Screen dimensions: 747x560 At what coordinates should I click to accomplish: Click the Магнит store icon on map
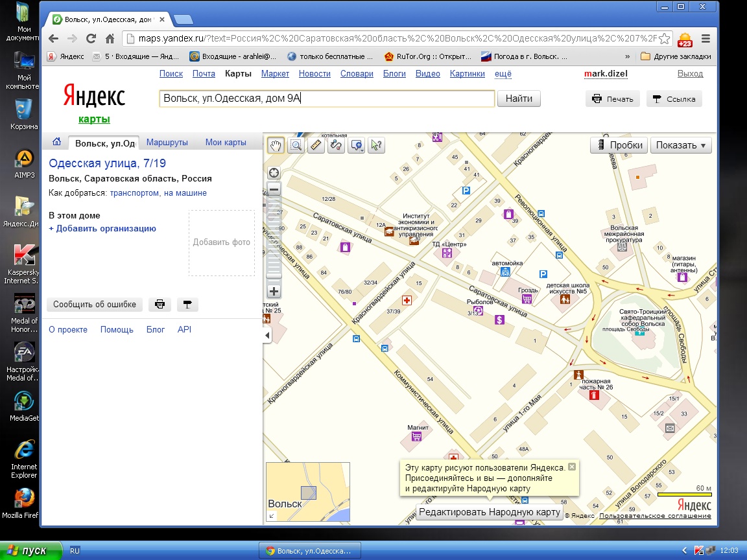point(416,437)
